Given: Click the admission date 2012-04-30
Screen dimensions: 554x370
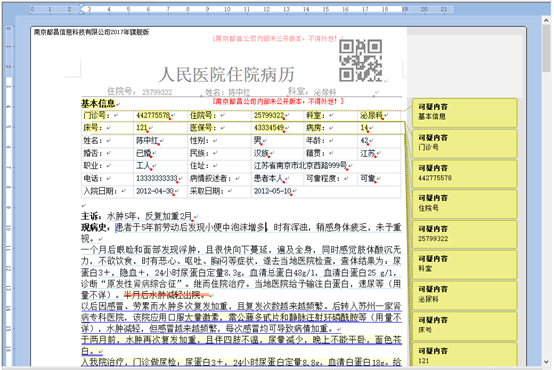Looking at the screenshot, I should pos(155,191).
